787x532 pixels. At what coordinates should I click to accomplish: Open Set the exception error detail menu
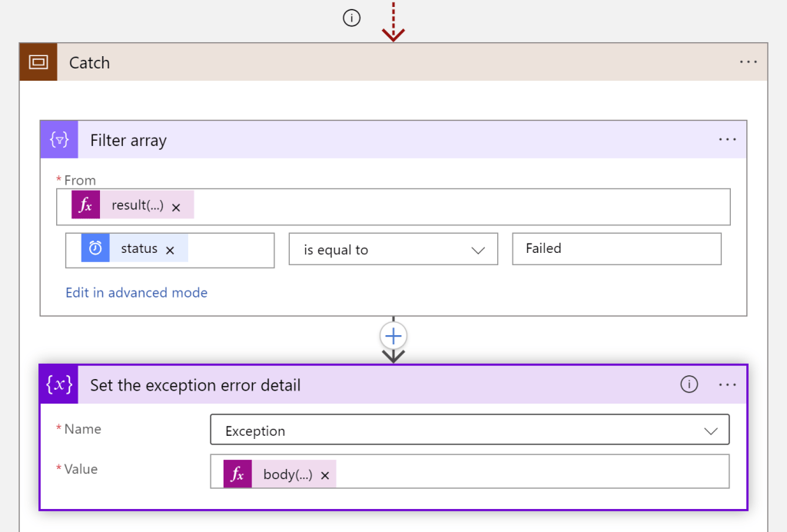pyautogui.click(x=727, y=384)
